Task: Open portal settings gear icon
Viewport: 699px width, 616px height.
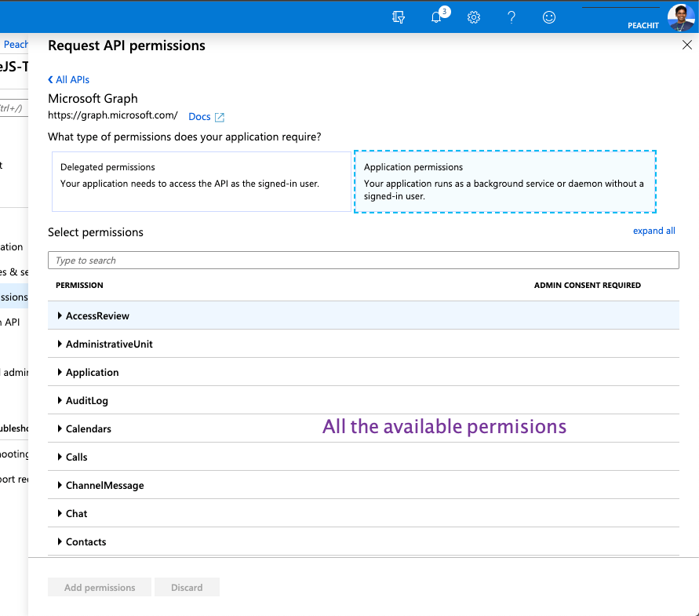Action: 473,17
